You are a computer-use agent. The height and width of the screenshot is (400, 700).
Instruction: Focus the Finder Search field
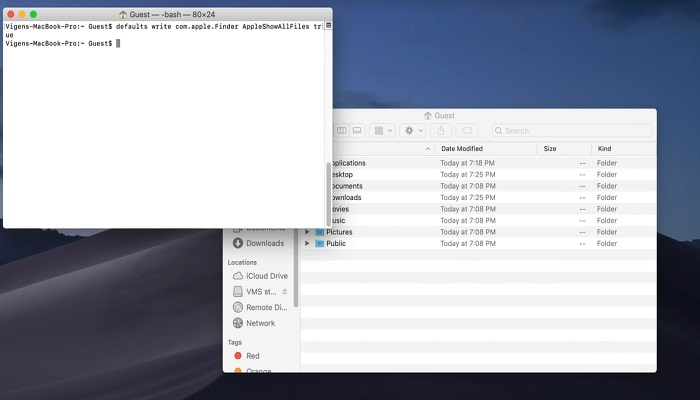(x=572, y=130)
